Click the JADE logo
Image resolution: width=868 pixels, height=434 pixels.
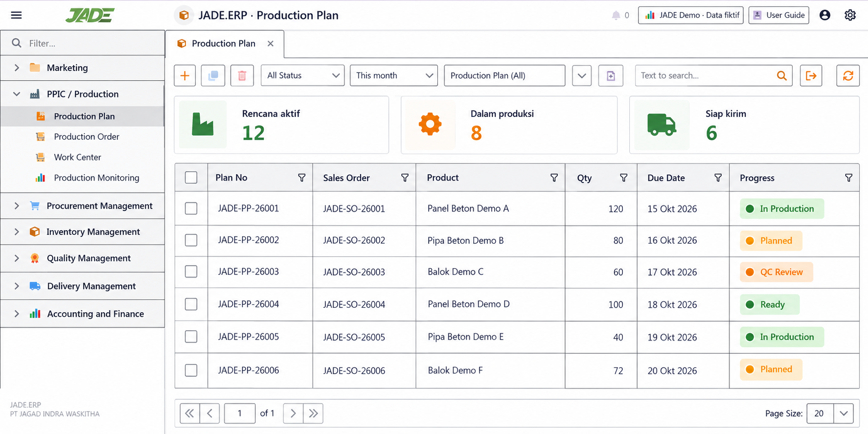coord(90,15)
